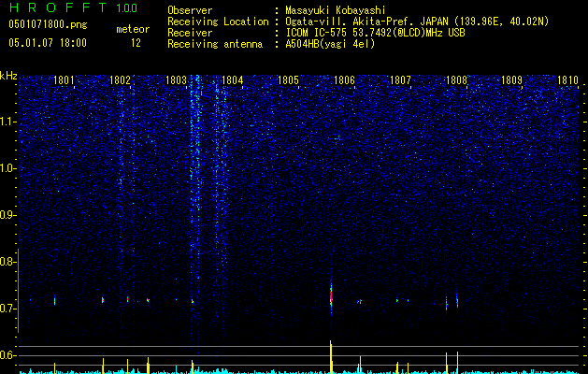The height and width of the screenshot is (374, 588).
Task: Click the 1.1 frequency axis label
Action: click(8, 122)
